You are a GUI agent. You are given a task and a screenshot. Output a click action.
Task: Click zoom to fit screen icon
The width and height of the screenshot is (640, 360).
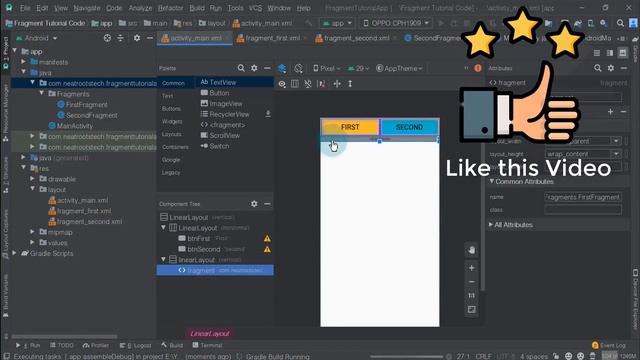pyautogui.click(x=471, y=310)
